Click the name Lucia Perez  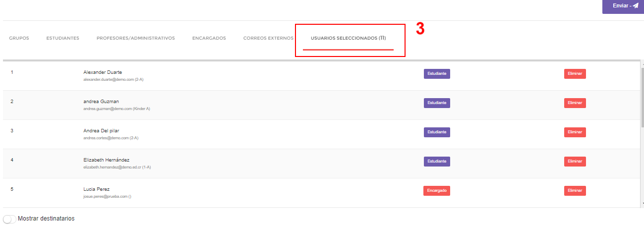tap(96, 189)
